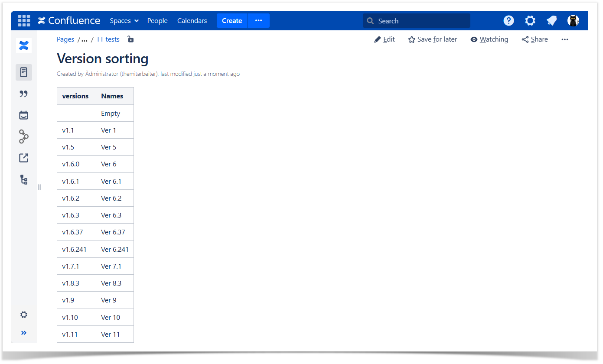Click the page restrictions unlocked padlock icon

coord(130,39)
